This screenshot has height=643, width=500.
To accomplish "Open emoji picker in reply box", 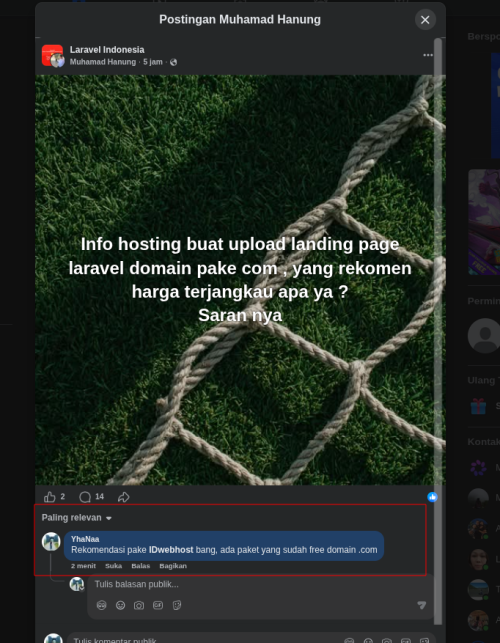I will tap(120, 605).
